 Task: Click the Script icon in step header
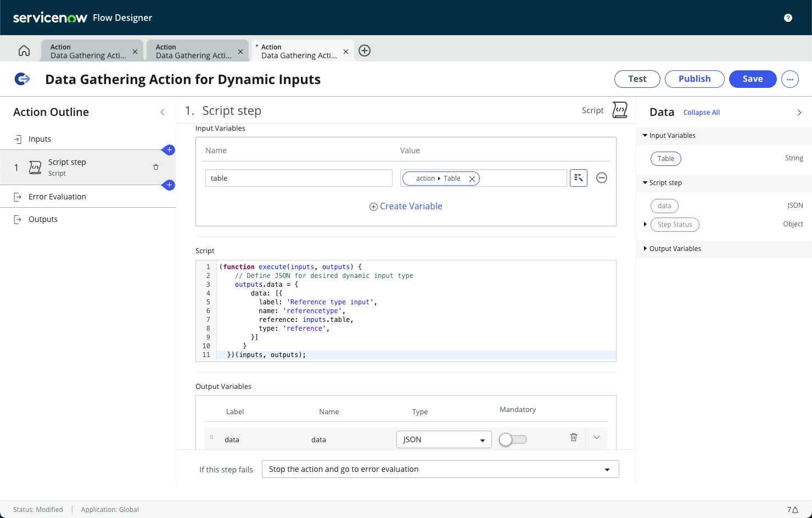click(x=620, y=110)
